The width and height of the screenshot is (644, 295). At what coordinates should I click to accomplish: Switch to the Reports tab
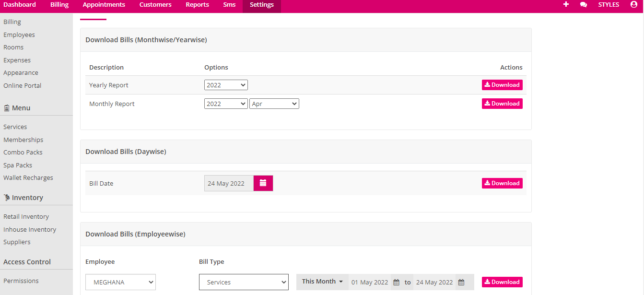[198, 5]
